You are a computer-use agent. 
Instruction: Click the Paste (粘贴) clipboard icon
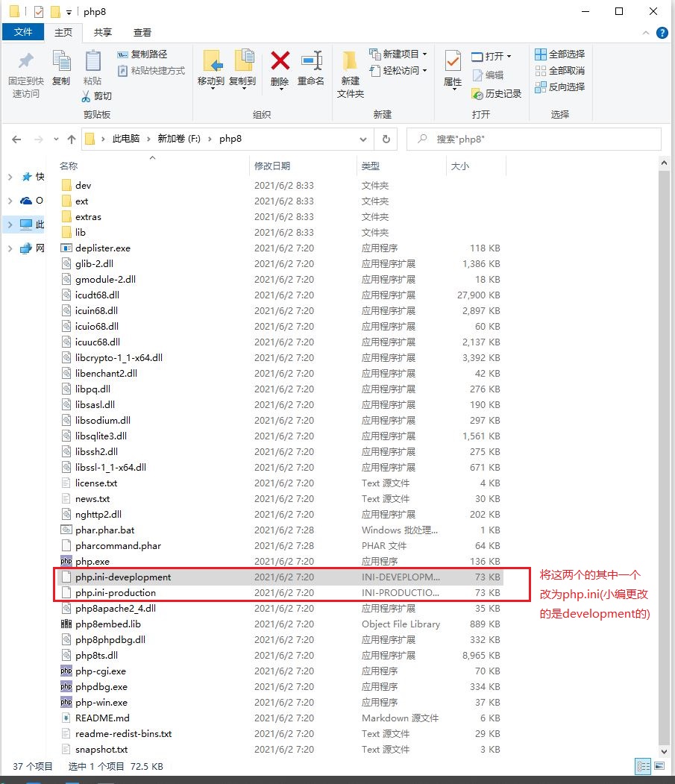point(92,61)
